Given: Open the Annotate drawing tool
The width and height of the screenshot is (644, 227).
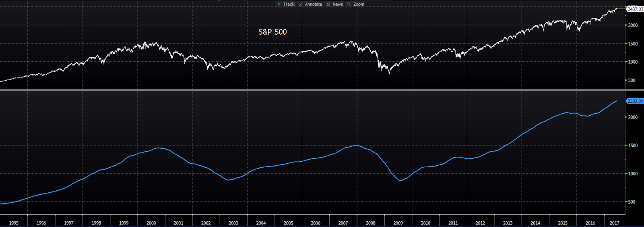Looking at the screenshot, I should [311, 4].
